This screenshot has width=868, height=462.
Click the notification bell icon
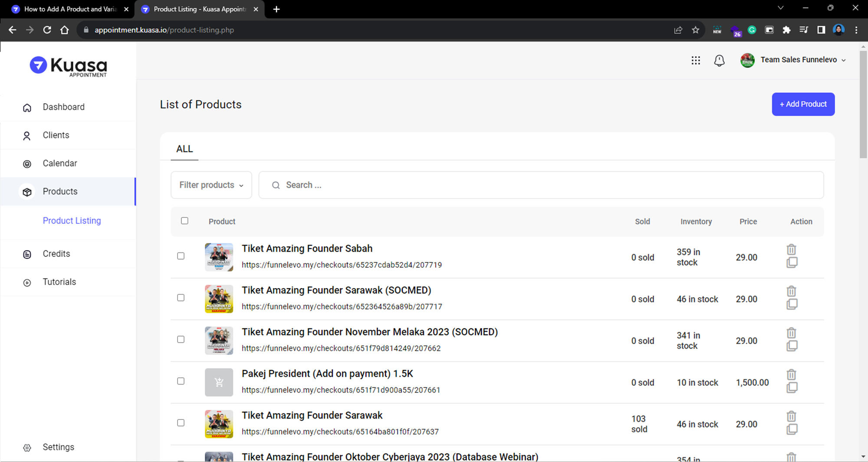pos(719,60)
